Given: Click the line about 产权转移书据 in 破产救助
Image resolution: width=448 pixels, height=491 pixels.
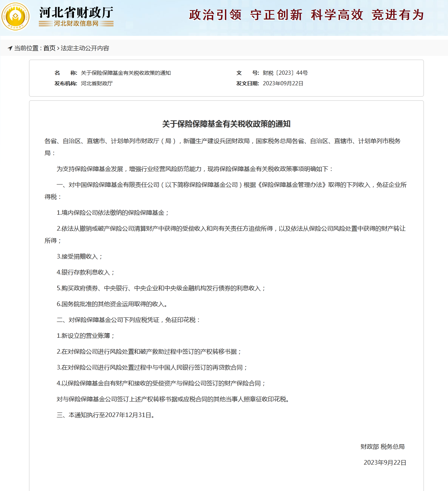Looking at the screenshot, I should click(x=149, y=352).
